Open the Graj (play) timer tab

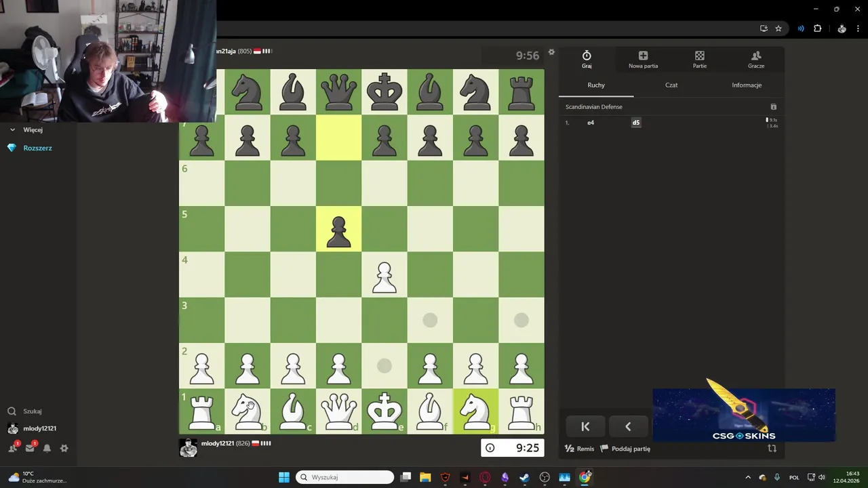[x=587, y=60]
